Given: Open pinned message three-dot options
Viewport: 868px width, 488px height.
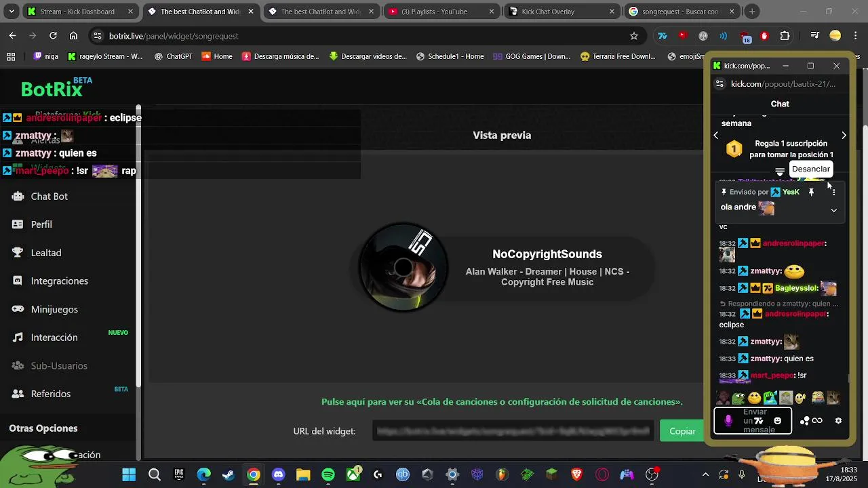Looking at the screenshot, I should tap(833, 192).
